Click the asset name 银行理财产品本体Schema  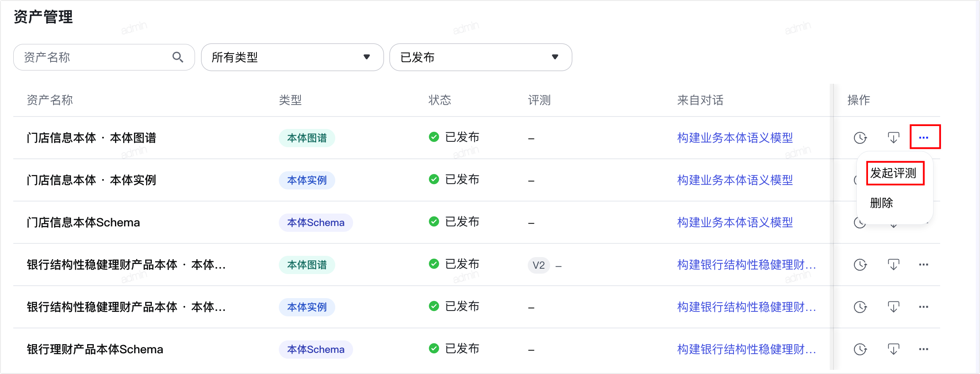click(95, 349)
